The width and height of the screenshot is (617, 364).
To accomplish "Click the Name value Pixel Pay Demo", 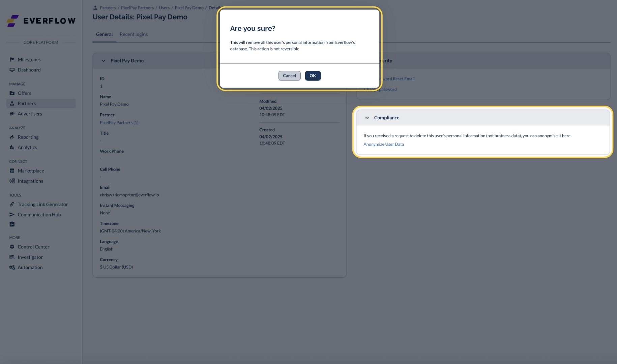I will point(114,104).
